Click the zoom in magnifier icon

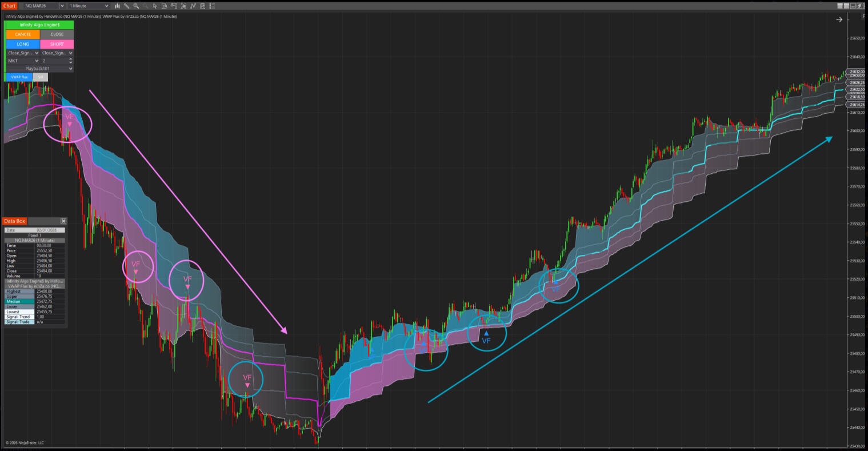coord(136,6)
